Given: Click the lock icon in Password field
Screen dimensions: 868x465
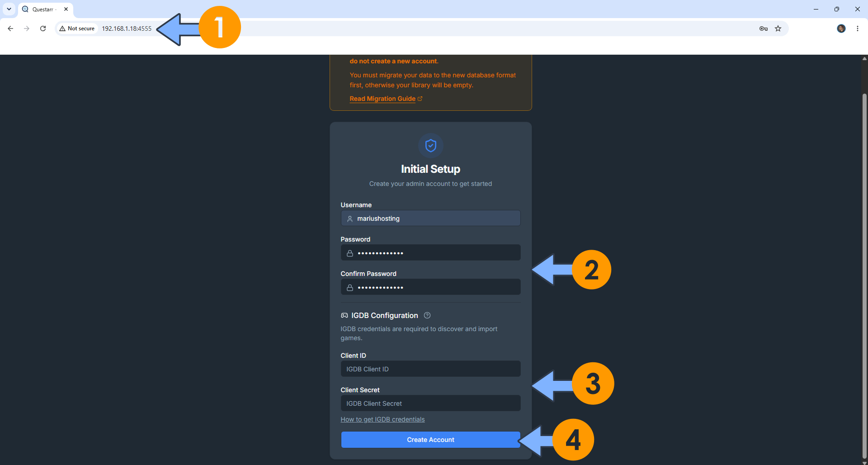Looking at the screenshot, I should tap(350, 253).
